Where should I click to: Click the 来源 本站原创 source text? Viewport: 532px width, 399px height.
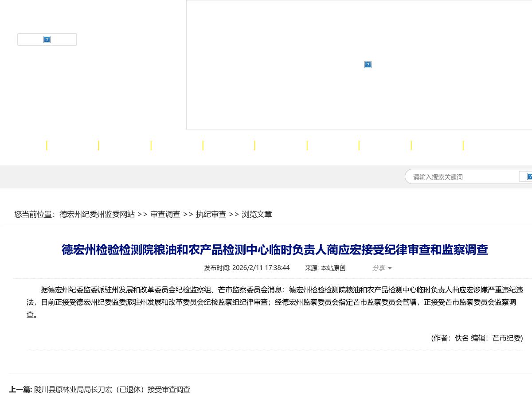(325, 268)
